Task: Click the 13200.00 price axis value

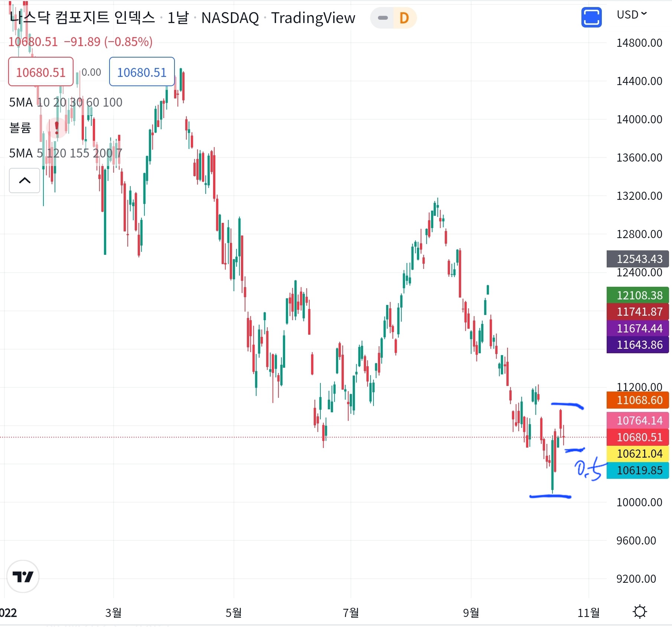Action: point(639,196)
